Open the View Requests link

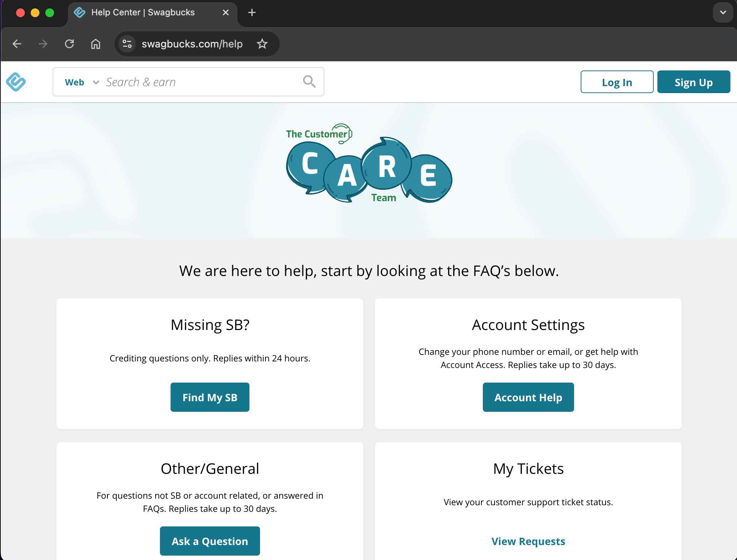pos(528,541)
